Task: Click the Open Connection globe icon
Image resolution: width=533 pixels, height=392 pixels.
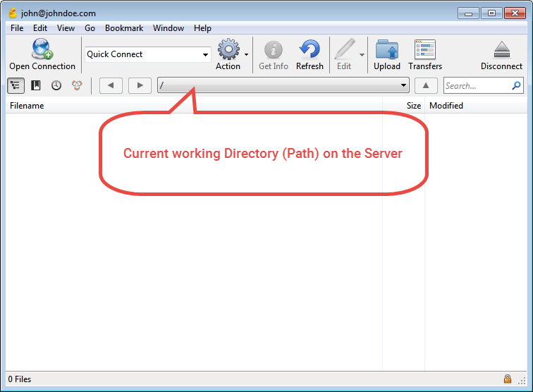Action: click(x=42, y=49)
